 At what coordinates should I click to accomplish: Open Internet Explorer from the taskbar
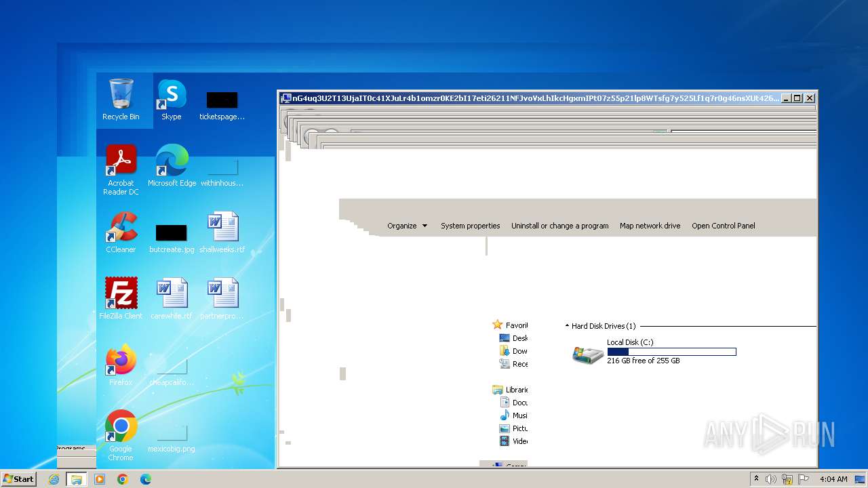(54, 479)
